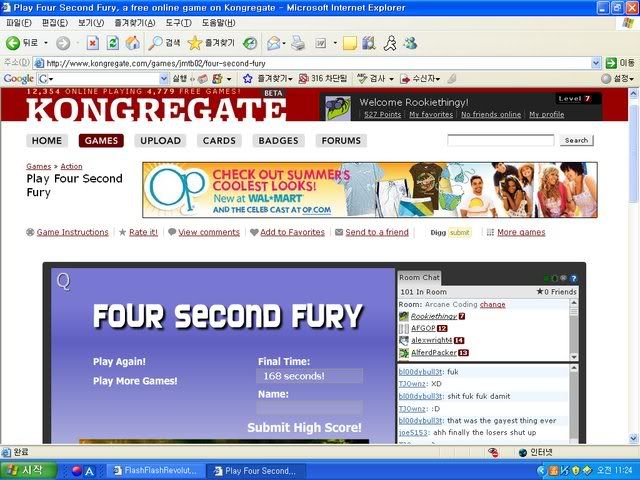Click the chat help question mark icon
The height and width of the screenshot is (480, 640).
(574, 278)
